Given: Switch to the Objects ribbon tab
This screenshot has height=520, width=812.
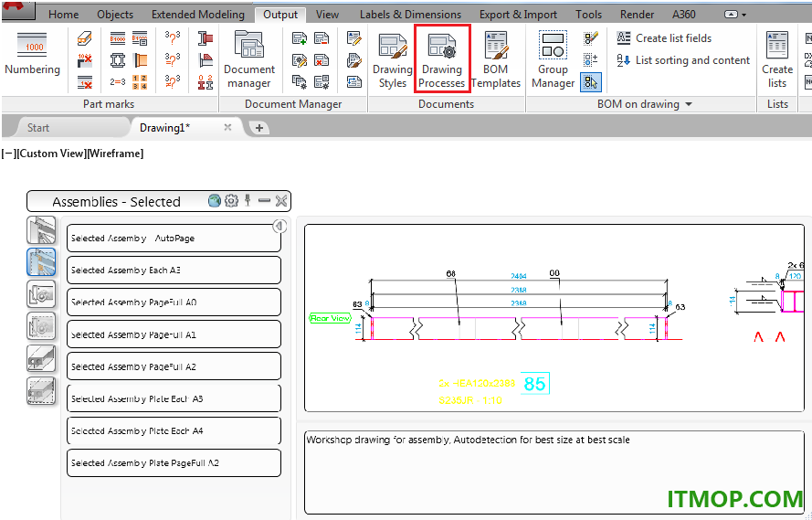Looking at the screenshot, I should [115, 15].
